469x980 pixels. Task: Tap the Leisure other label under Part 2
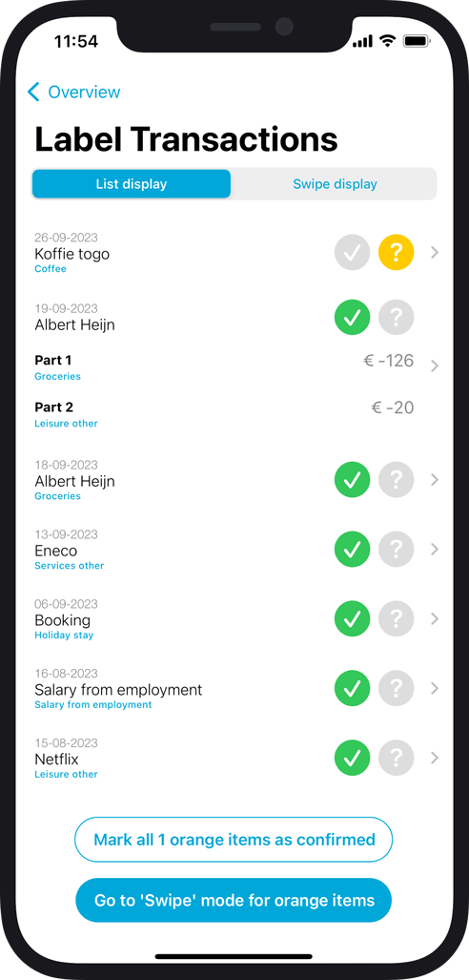66,424
